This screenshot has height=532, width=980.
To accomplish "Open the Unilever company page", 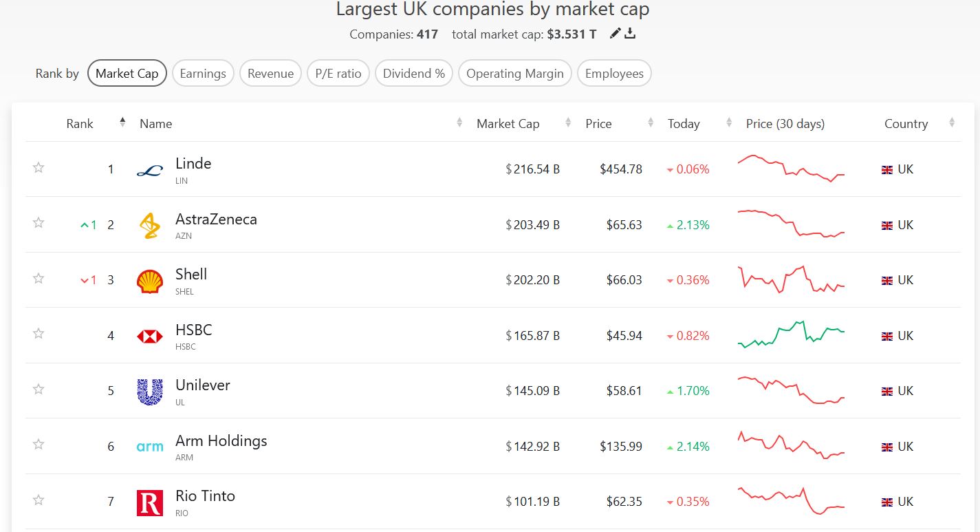I will tap(203, 385).
